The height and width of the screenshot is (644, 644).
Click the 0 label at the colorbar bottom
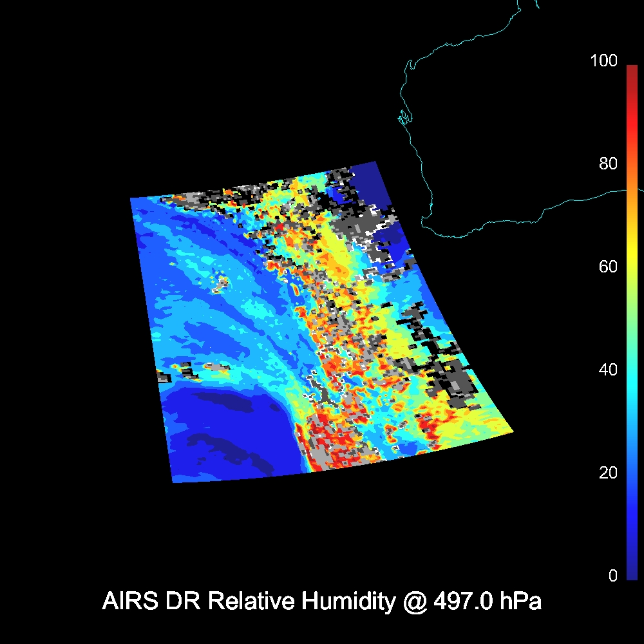coord(612,576)
